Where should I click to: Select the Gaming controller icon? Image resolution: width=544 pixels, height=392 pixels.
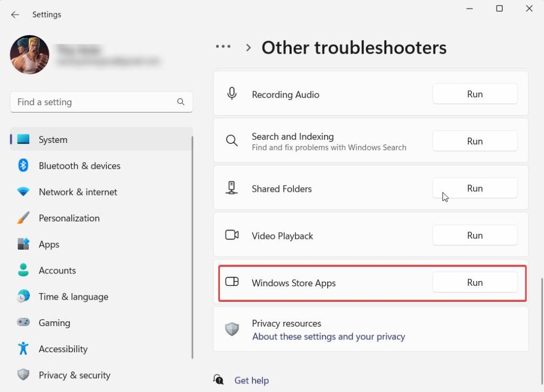pyautogui.click(x=23, y=323)
